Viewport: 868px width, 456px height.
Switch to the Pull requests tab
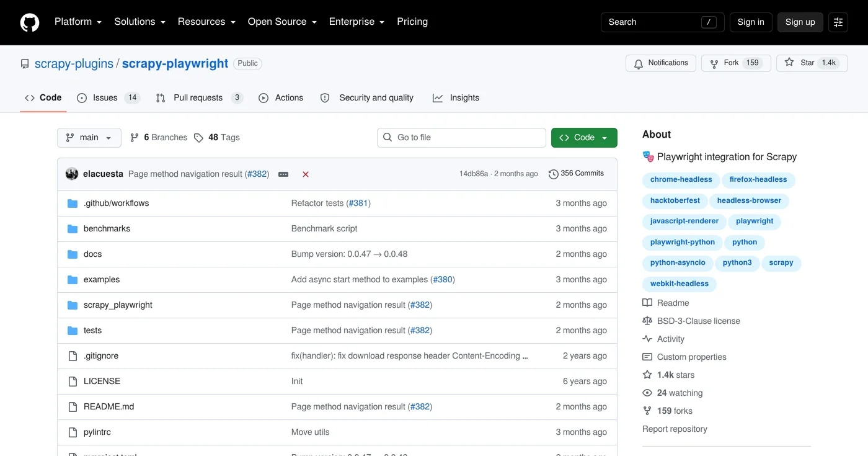199,98
